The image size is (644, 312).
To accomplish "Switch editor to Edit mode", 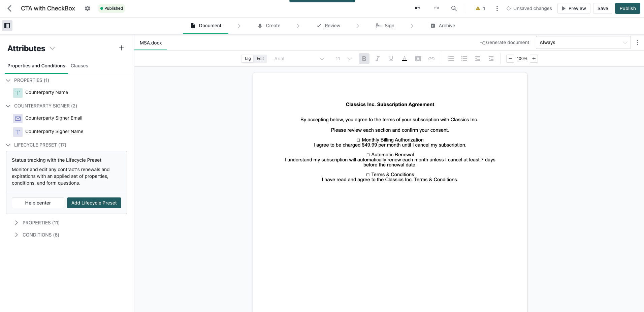I will pos(260,59).
